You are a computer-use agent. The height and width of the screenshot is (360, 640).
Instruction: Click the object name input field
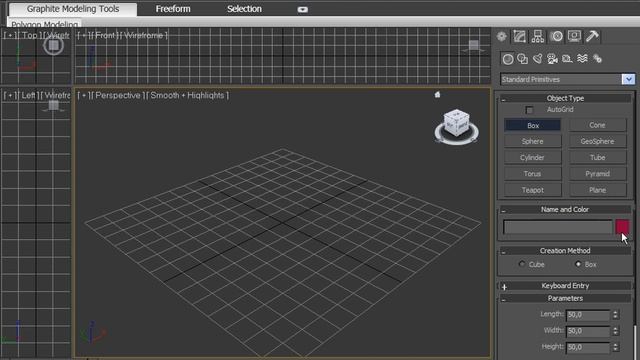pyautogui.click(x=558, y=227)
